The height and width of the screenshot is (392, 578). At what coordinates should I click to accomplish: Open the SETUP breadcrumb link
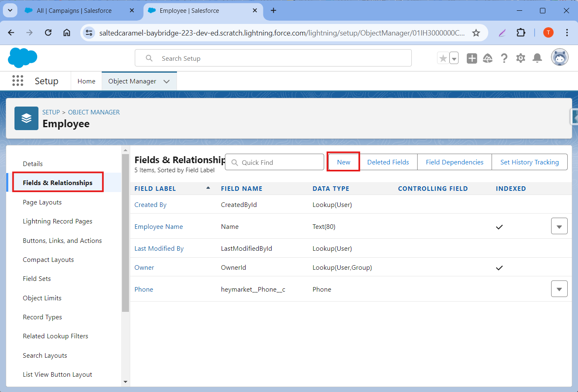[51, 112]
